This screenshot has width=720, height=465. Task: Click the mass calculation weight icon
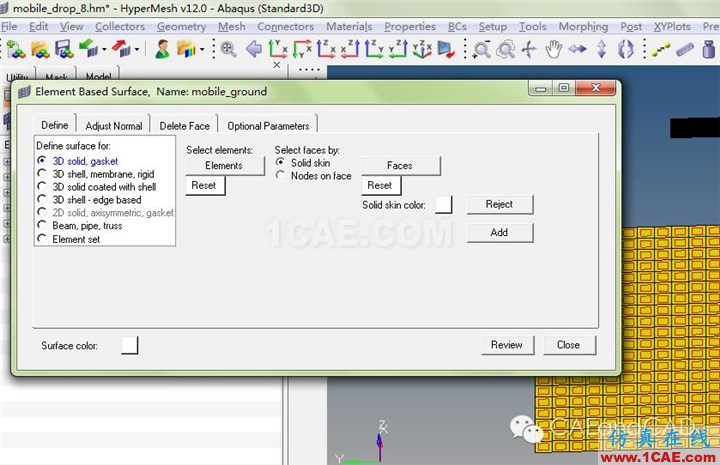[709, 49]
